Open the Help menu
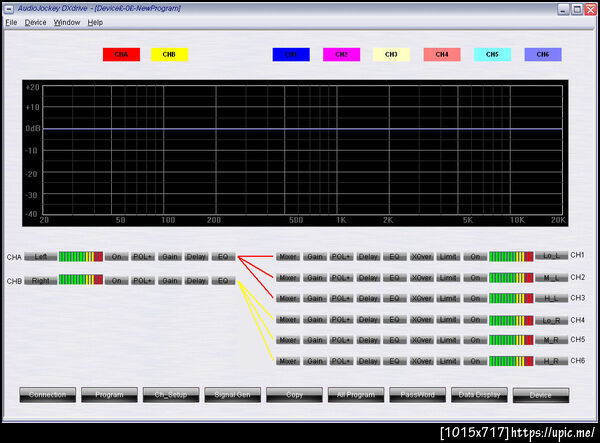This screenshot has height=443, width=600. point(95,23)
